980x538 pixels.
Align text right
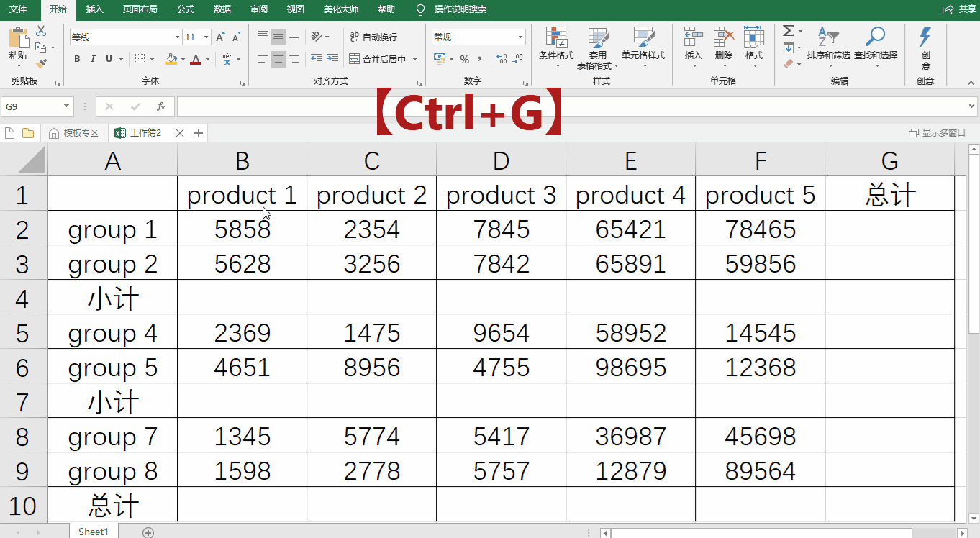tap(293, 59)
